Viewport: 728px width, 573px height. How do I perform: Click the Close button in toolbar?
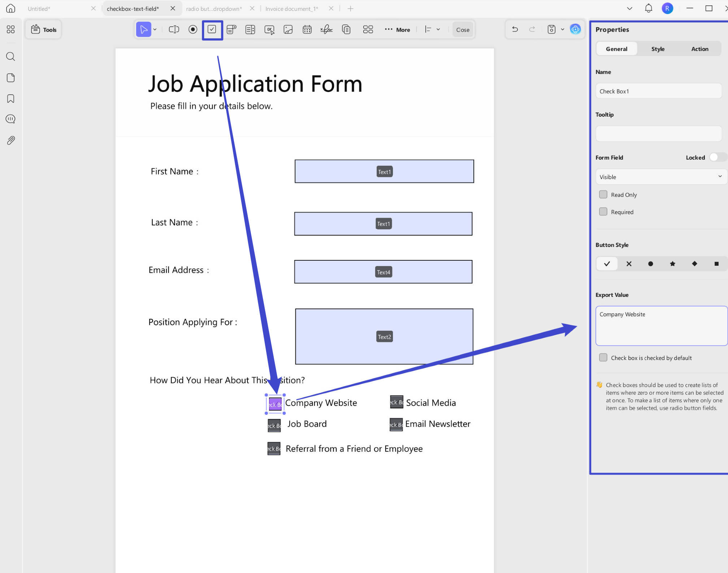point(463,30)
